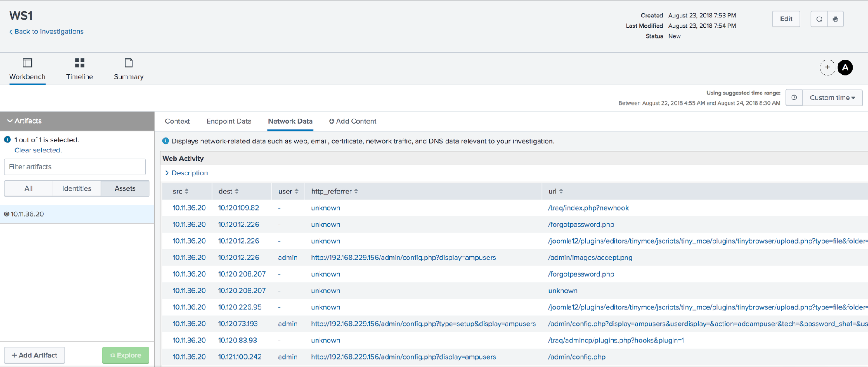Click dest 10.120.226.95

click(x=240, y=307)
